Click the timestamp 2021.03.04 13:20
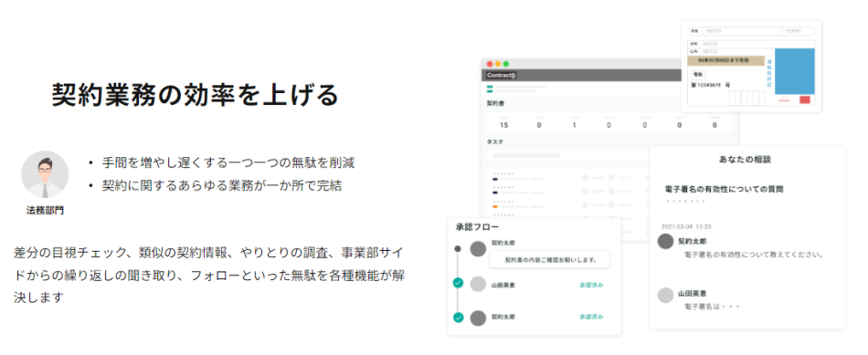Viewport: 868px width, 355px height. click(686, 226)
